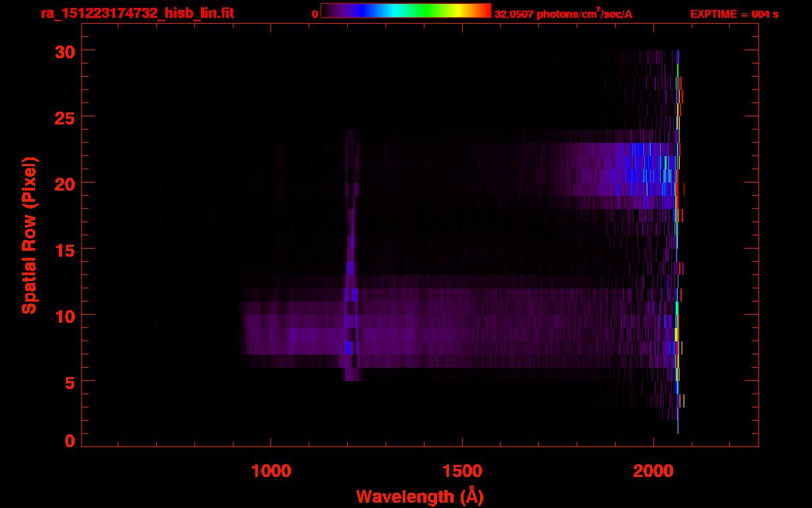Click the 32.0507 photons/cm²/sec/A label
The height and width of the screenshot is (508, 812).
563,14
